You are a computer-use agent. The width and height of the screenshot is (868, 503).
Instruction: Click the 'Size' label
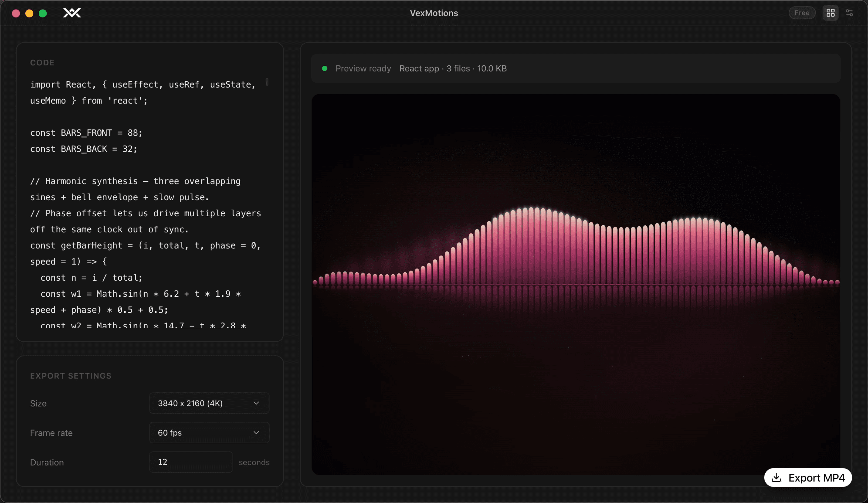(38, 403)
